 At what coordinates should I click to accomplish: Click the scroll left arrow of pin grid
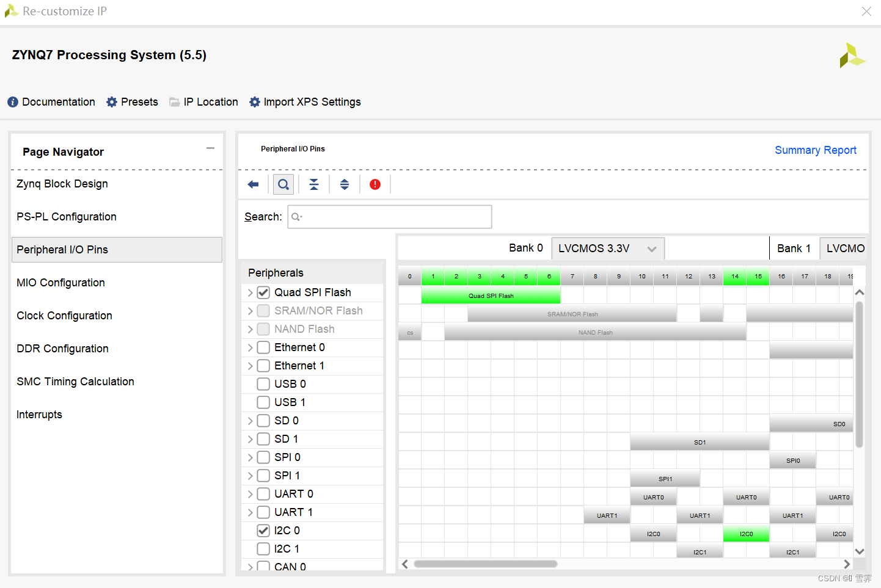pos(404,564)
